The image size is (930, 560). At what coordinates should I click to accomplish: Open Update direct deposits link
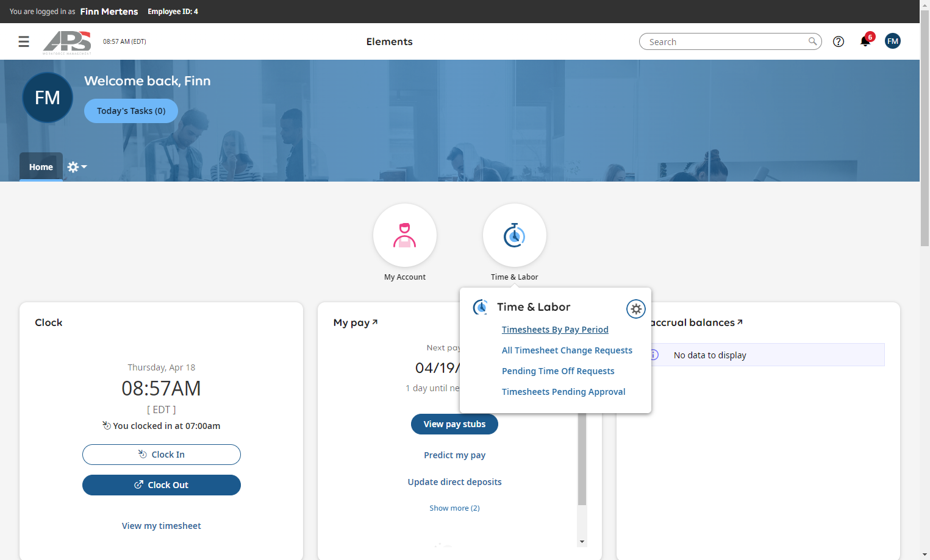(455, 482)
